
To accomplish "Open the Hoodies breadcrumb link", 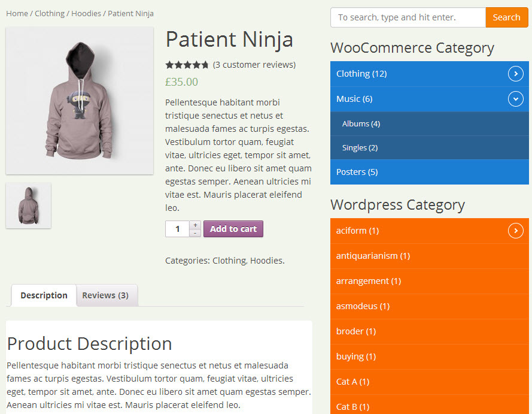I will pyautogui.click(x=86, y=13).
